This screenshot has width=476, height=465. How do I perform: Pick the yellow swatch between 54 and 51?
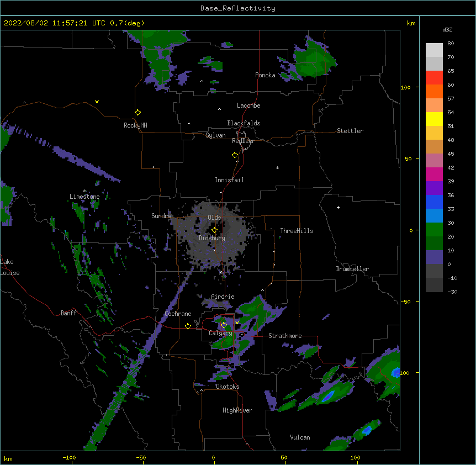click(x=434, y=119)
